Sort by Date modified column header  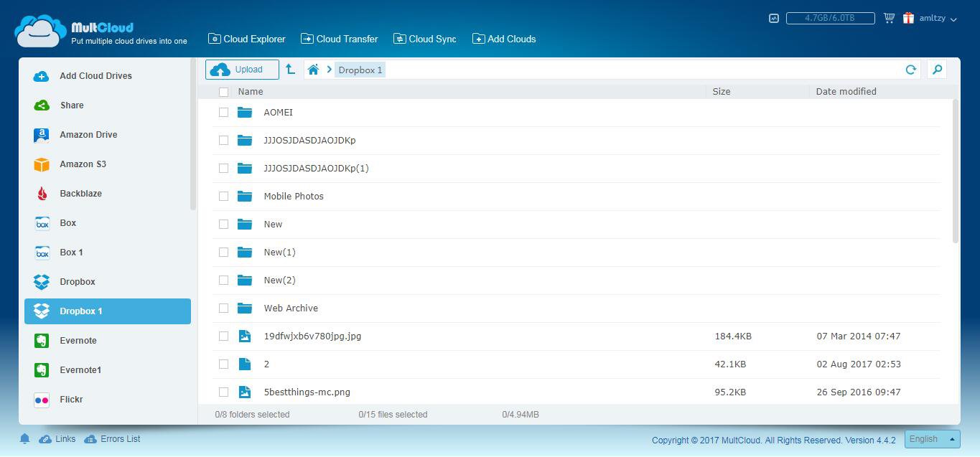[x=846, y=91]
